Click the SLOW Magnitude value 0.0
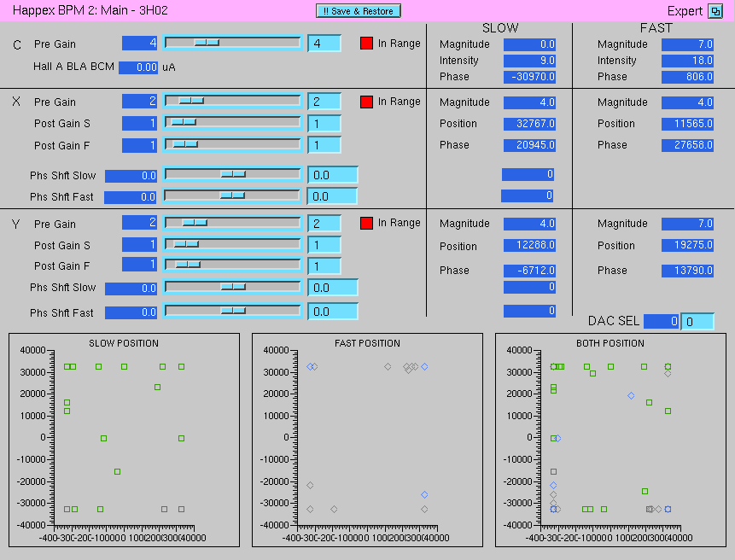This screenshot has height=560, width=735. pyautogui.click(x=529, y=44)
